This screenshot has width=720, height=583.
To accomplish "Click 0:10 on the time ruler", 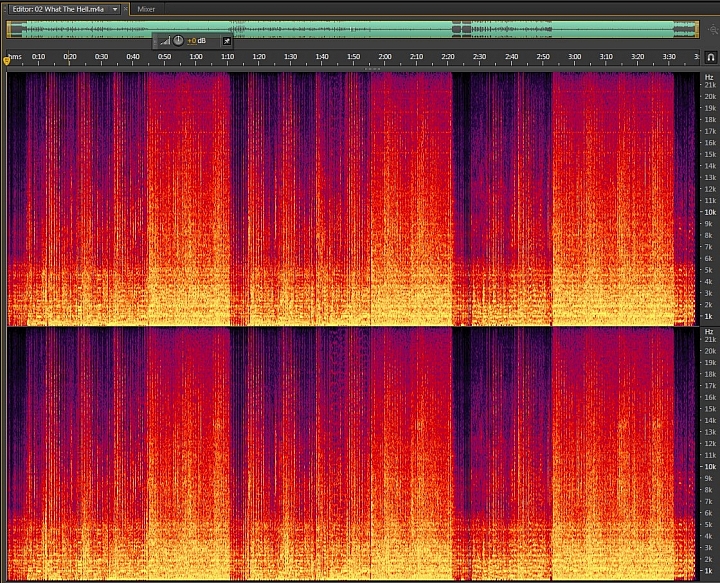I will coord(38,56).
